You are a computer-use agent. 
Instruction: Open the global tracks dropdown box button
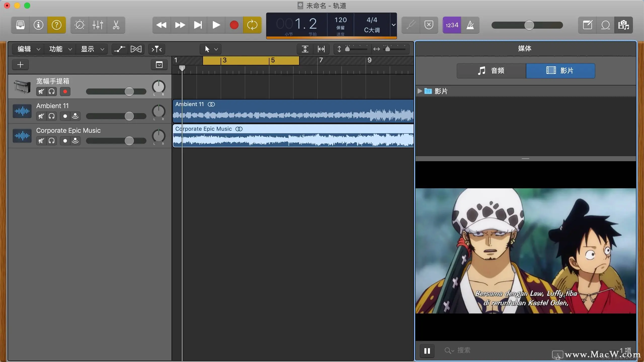[x=159, y=65]
